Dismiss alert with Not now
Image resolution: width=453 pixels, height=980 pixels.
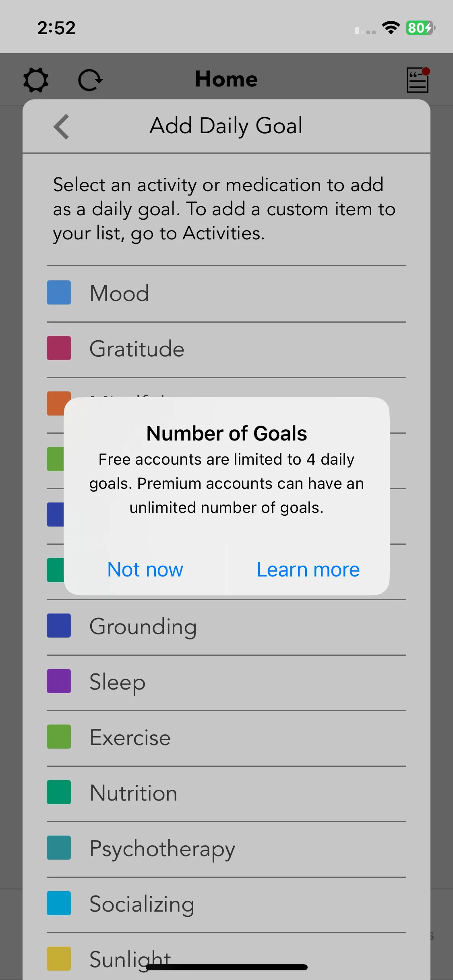pos(145,569)
